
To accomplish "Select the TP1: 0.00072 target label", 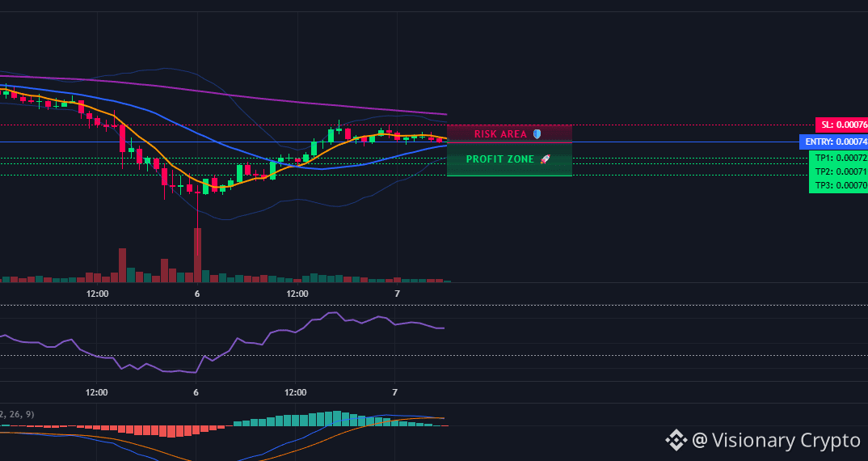I will pyautogui.click(x=838, y=158).
